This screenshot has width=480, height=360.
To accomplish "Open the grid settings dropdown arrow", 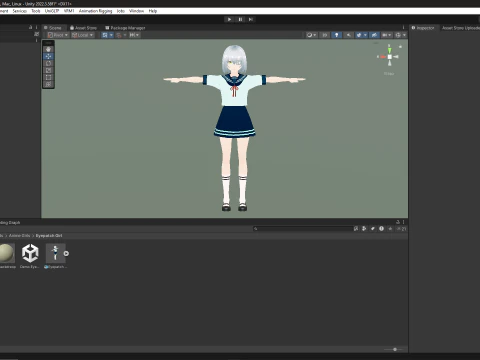I will pyautogui.click(x=111, y=35).
